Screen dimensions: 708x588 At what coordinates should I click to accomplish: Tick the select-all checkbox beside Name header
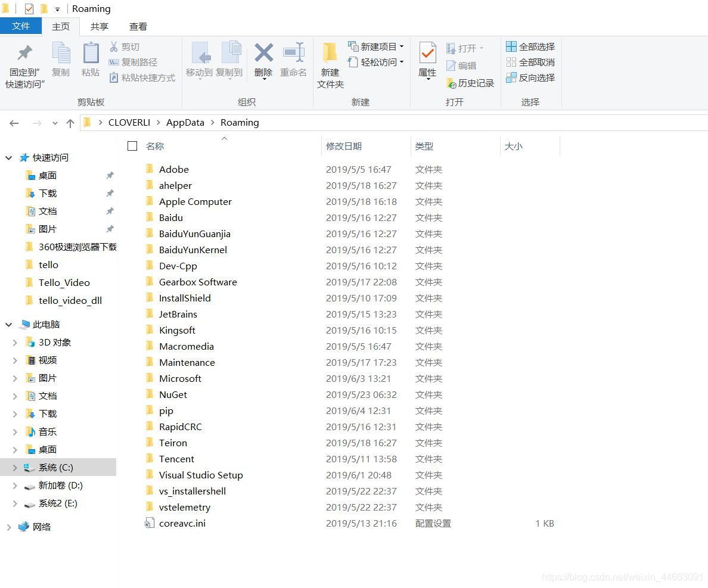(x=132, y=146)
